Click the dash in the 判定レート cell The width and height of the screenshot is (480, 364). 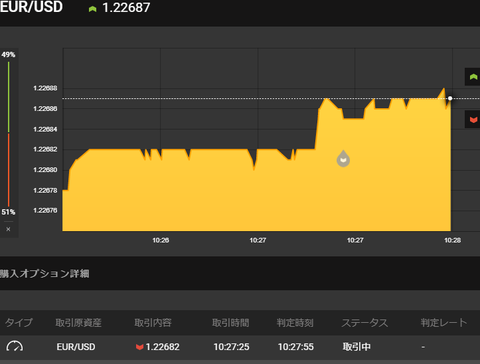pyautogui.click(x=423, y=347)
